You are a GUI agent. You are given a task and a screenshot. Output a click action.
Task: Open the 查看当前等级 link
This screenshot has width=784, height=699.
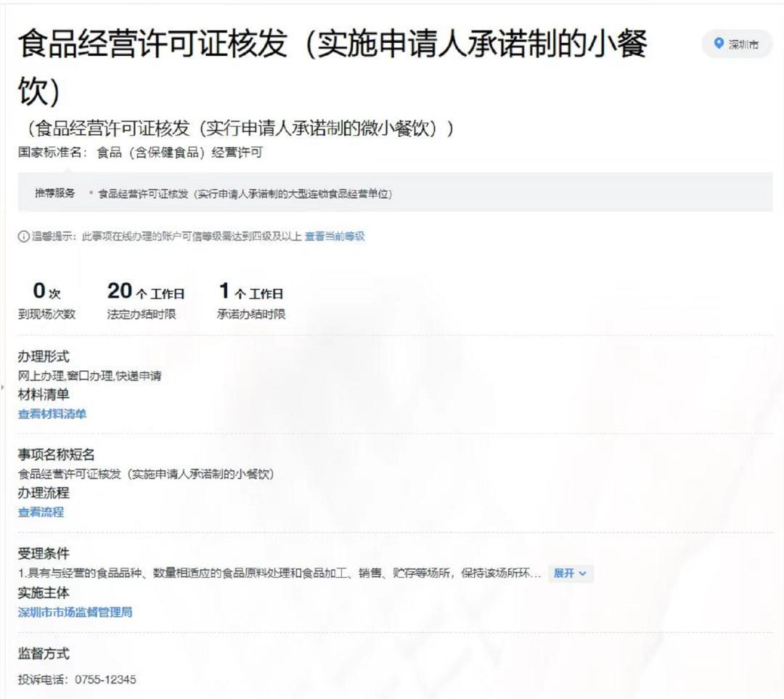(334, 237)
